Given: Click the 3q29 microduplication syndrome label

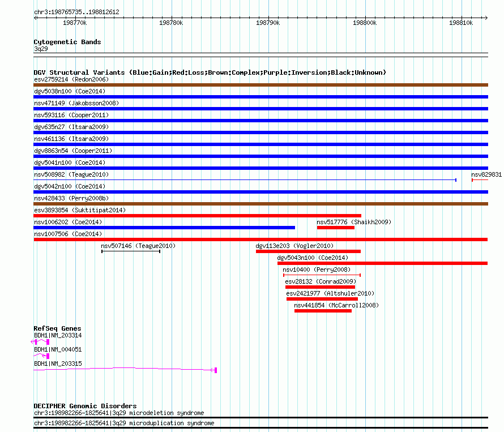Looking at the screenshot, I should coord(124,423).
